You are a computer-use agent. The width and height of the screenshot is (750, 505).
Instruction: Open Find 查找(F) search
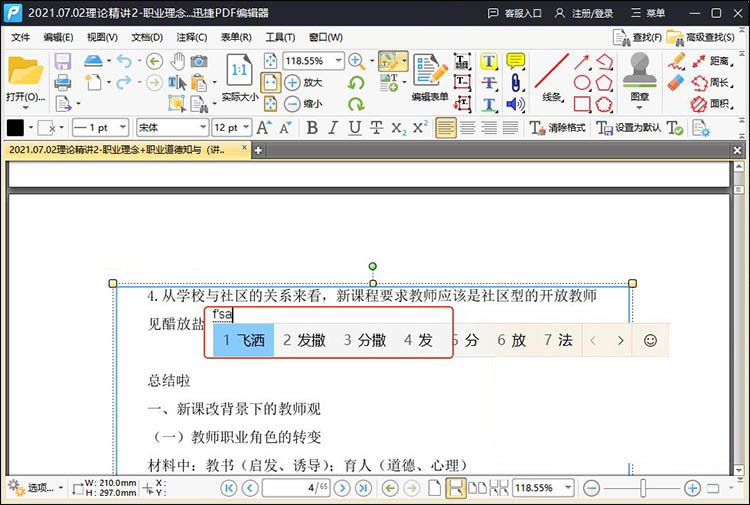[638, 37]
